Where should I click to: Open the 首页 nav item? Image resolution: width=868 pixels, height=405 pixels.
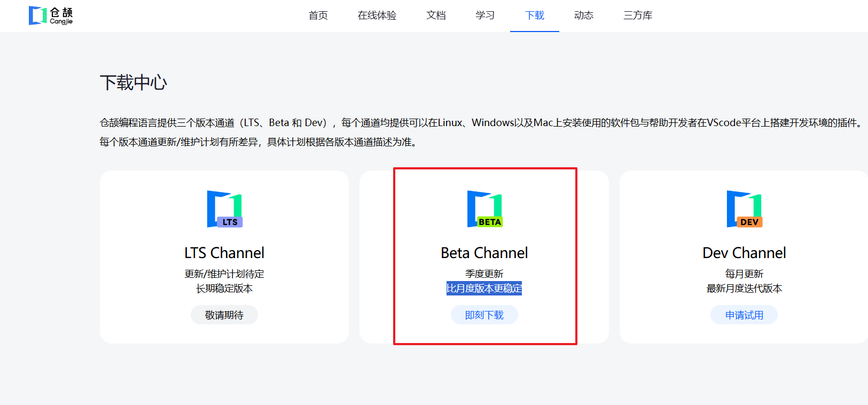(318, 15)
